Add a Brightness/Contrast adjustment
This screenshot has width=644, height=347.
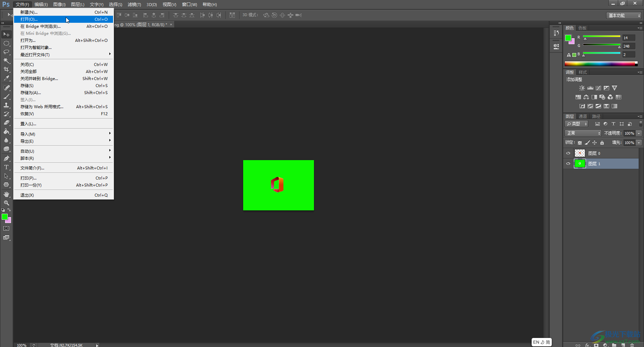(582, 88)
